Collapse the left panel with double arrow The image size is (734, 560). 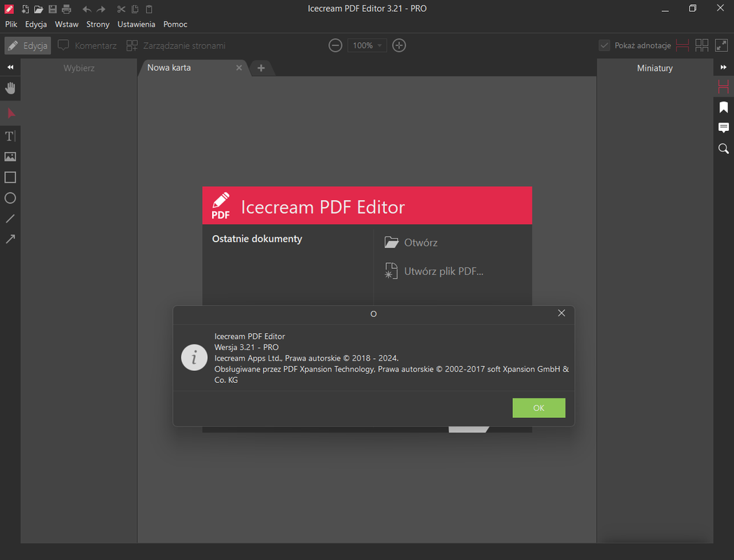10,67
